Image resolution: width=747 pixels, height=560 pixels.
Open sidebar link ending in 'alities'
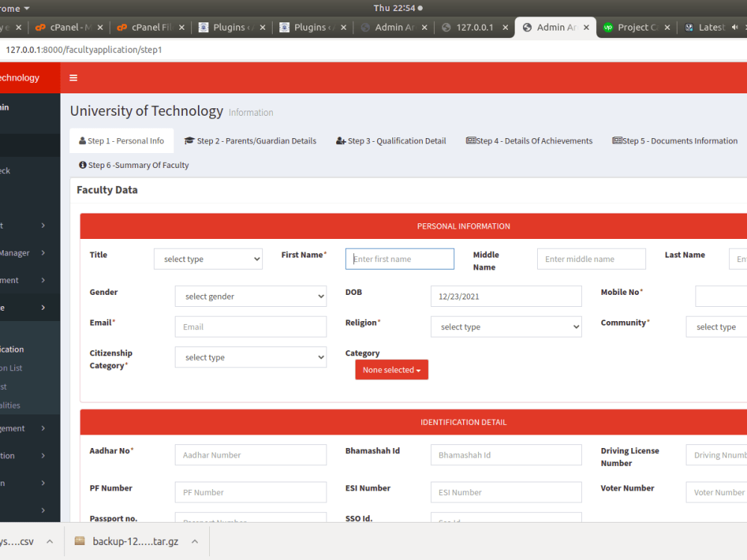click(10, 405)
